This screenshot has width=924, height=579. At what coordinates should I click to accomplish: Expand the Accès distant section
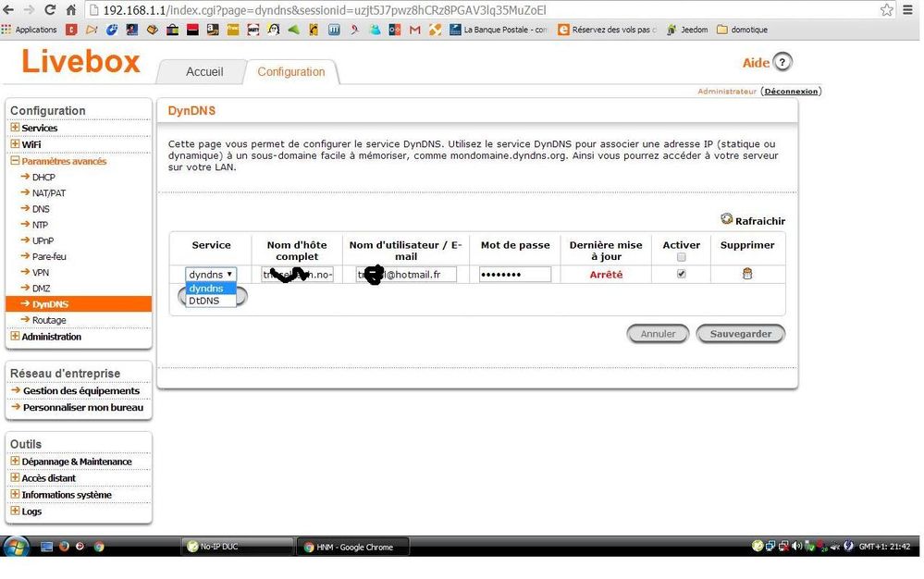(16, 477)
